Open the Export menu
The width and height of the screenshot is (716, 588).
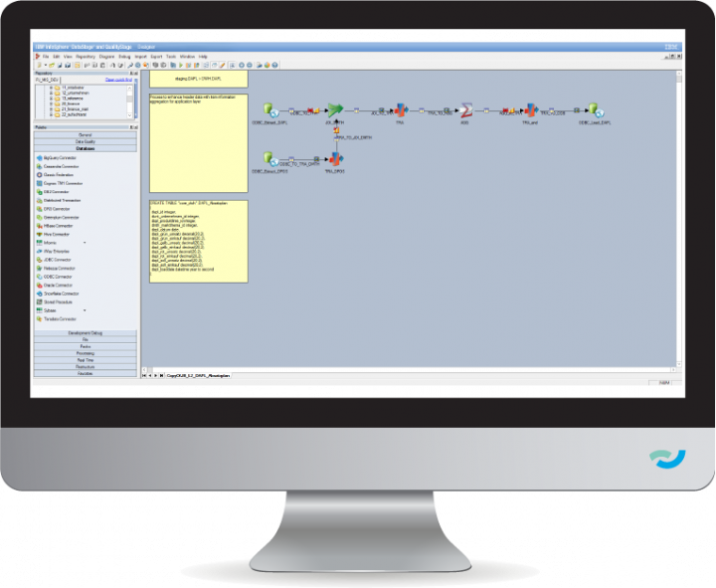pos(157,57)
